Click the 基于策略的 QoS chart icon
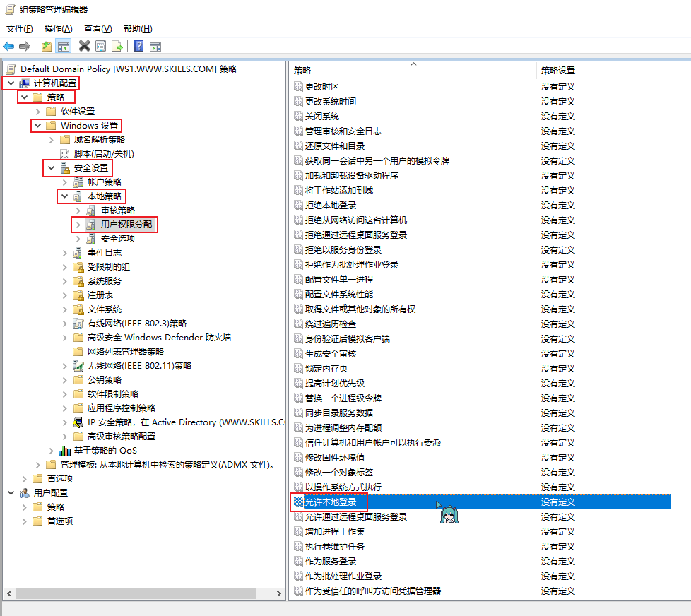 tap(65, 450)
